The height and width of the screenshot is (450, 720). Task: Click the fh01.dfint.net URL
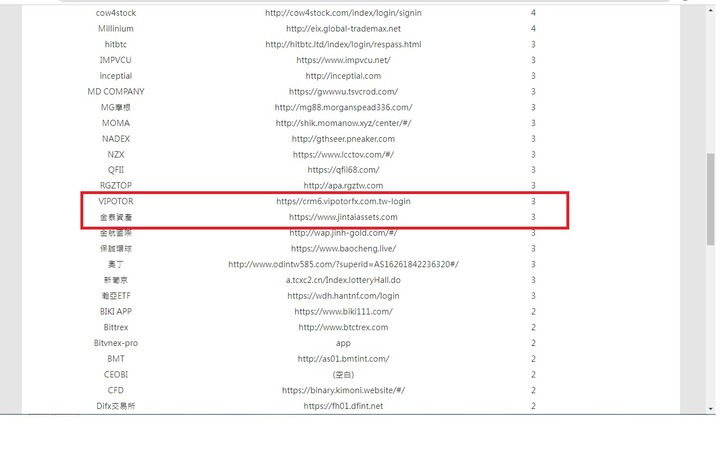[x=343, y=406]
